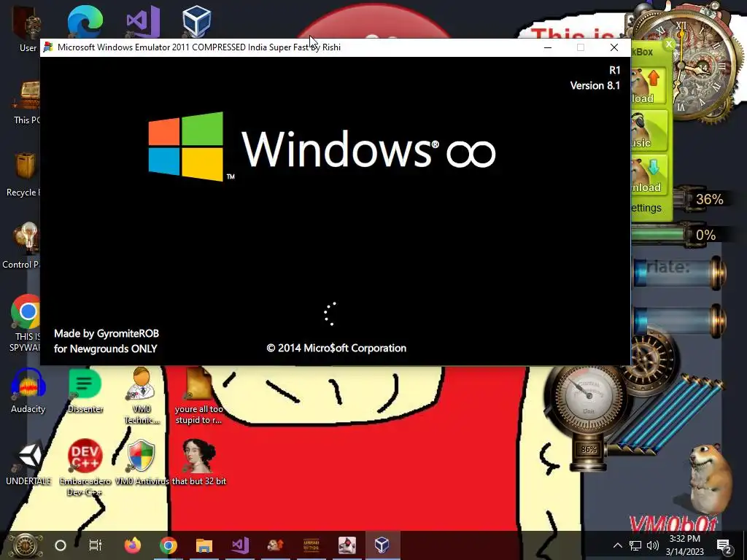Open the Microsoft Edge desktop shortcut

click(85, 20)
